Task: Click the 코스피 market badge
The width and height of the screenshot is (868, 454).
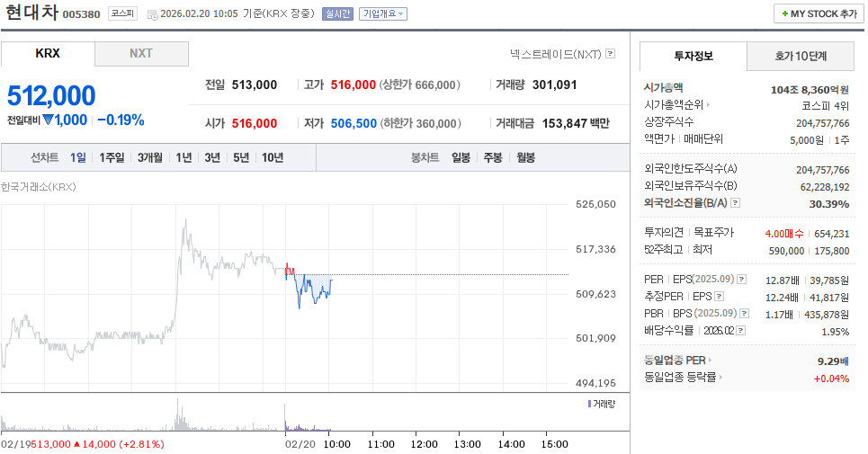Action: 122,13
